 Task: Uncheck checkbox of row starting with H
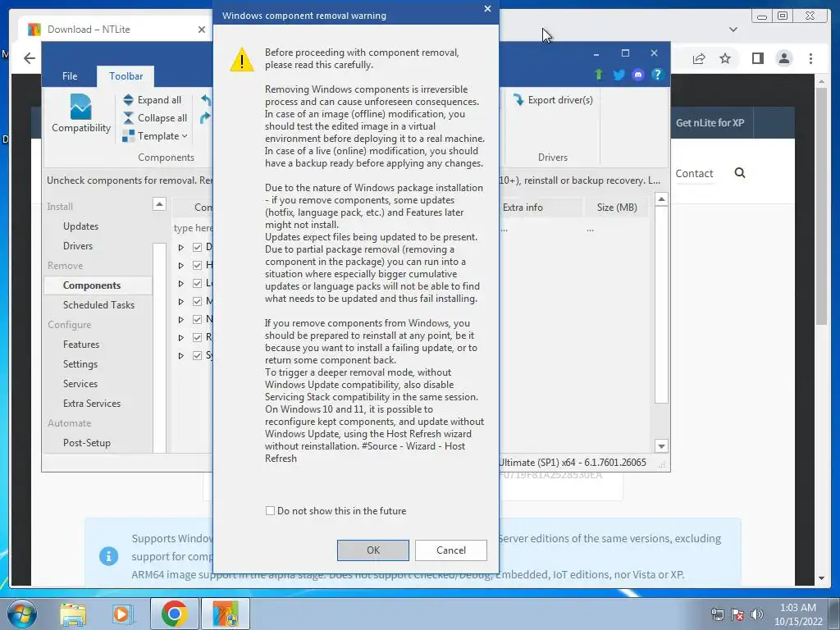pos(197,265)
